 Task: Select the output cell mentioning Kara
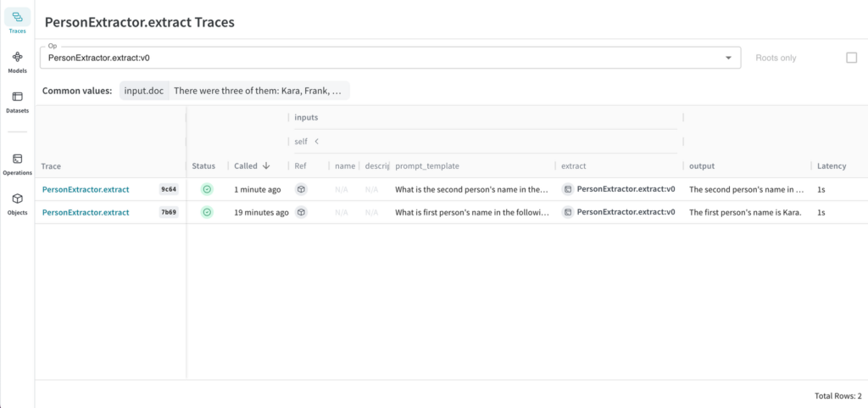coord(745,212)
